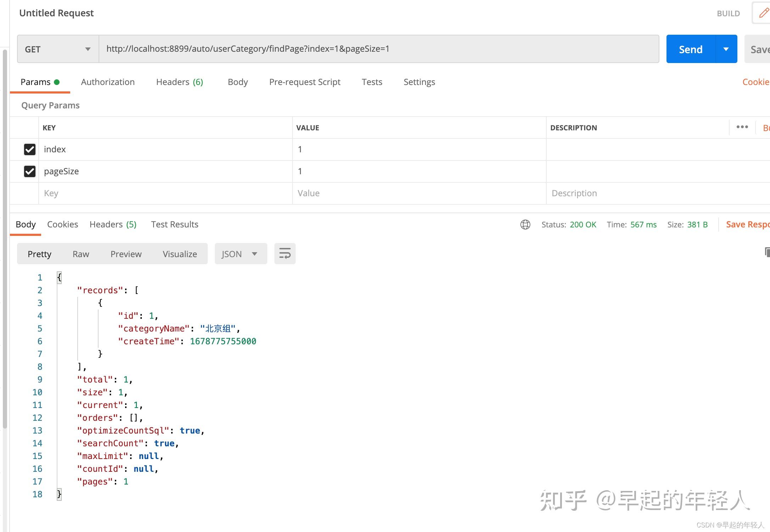Open the Cookies link at right

[x=756, y=82]
